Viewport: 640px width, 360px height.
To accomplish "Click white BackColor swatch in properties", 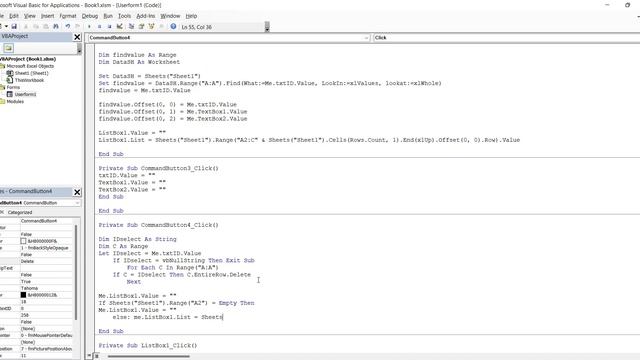I will coord(23,241).
